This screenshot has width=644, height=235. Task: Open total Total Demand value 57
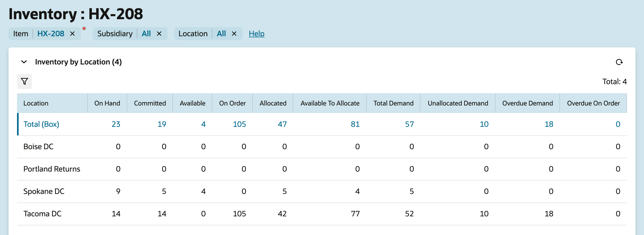410,124
